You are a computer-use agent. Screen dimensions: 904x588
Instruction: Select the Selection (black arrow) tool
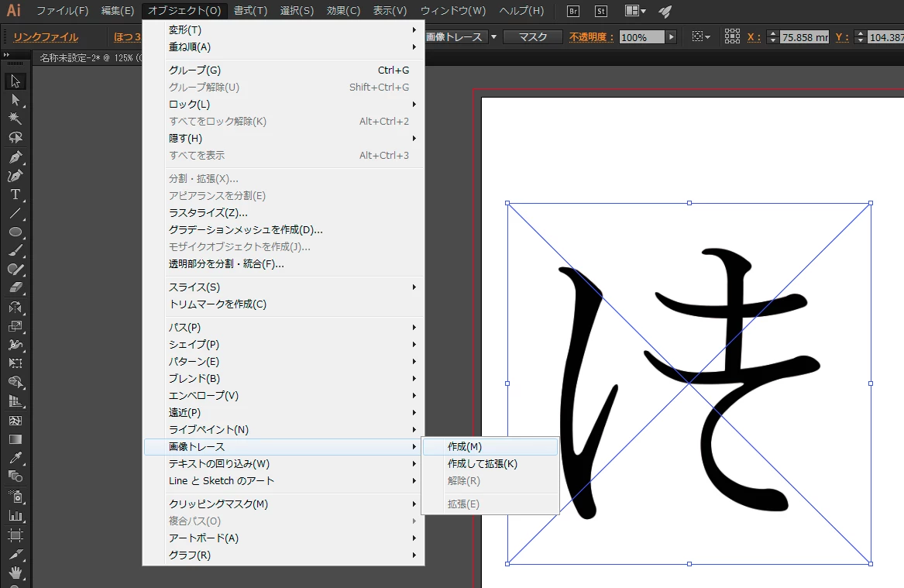pyautogui.click(x=15, y=81)
